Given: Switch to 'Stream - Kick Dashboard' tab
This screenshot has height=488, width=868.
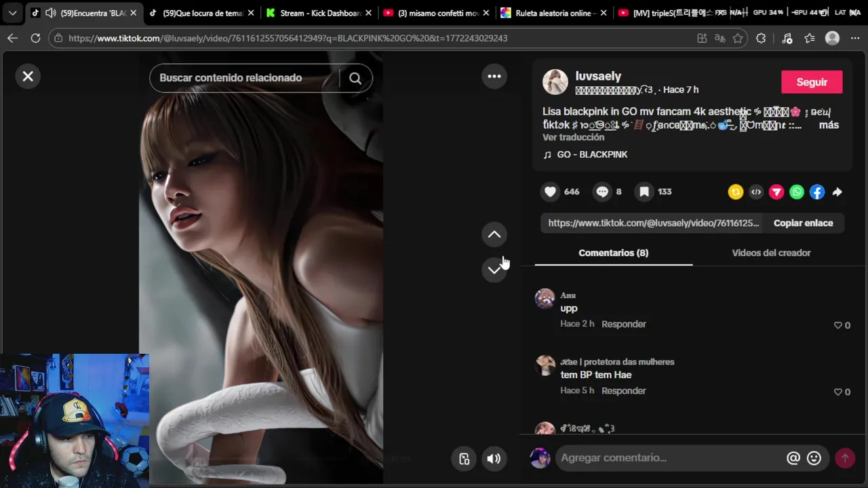Looking at the screenshot, I should click(x=321, y=13).
